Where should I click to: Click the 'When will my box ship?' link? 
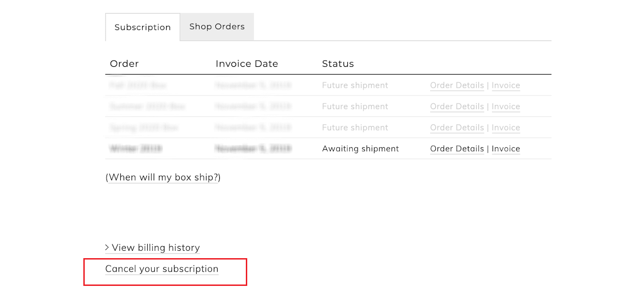click(x=163, y=177)
